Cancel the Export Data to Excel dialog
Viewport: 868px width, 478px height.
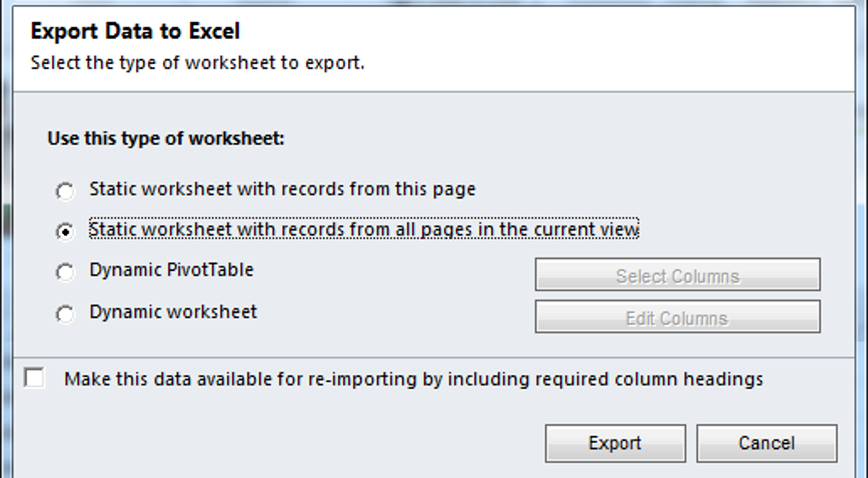767,443
